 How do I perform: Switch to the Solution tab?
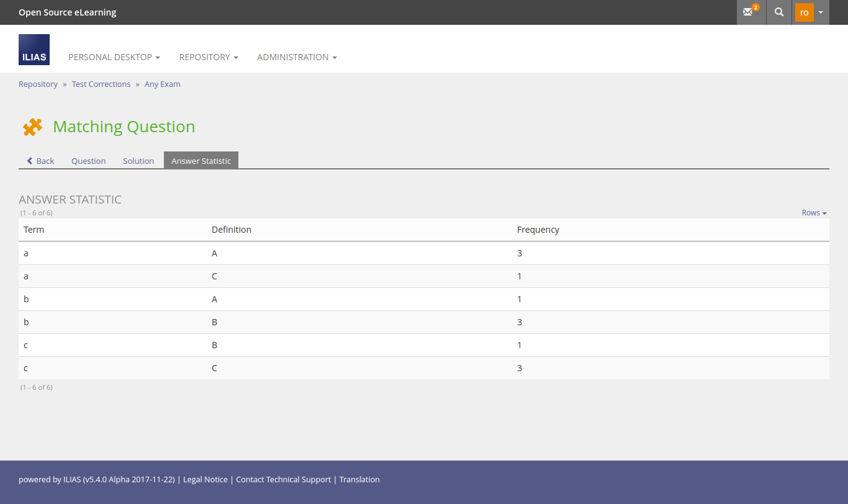(x=138, y=161)
